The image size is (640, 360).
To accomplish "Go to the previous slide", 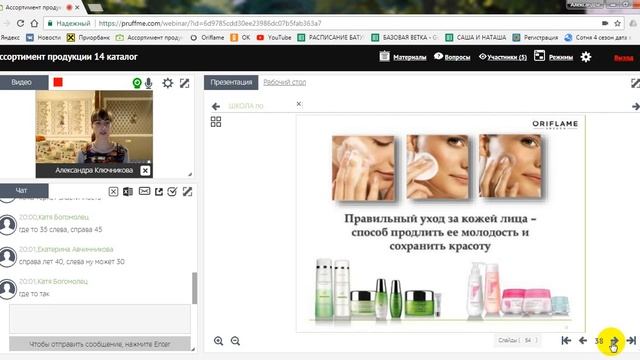I will (583, 340).
